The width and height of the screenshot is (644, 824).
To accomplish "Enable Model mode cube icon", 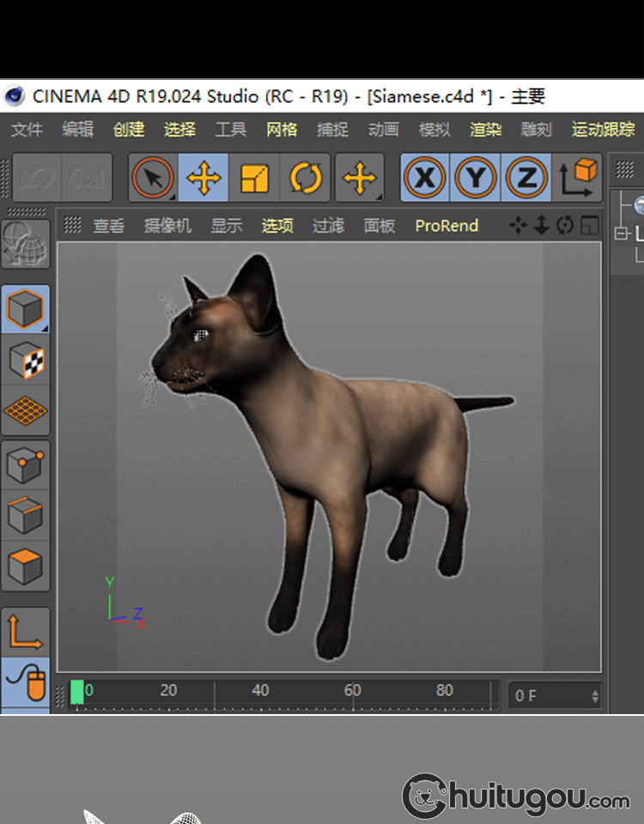I will 25,309.
